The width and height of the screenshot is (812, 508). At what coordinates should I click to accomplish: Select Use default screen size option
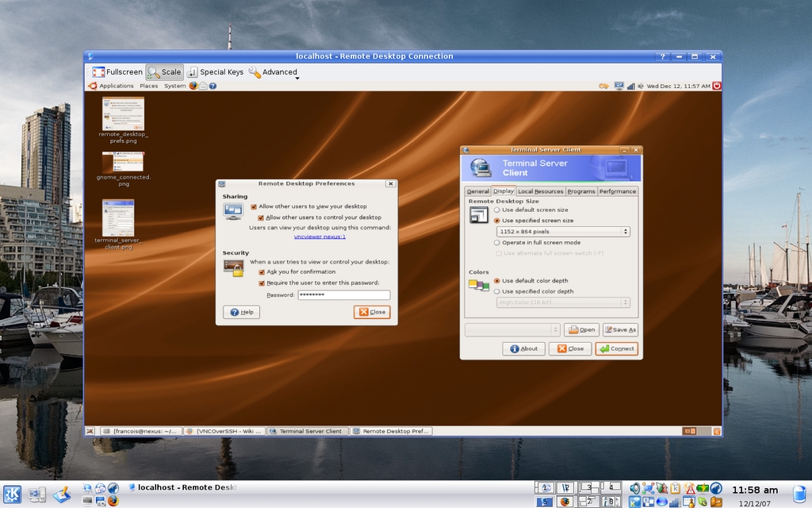click(497, 210)
